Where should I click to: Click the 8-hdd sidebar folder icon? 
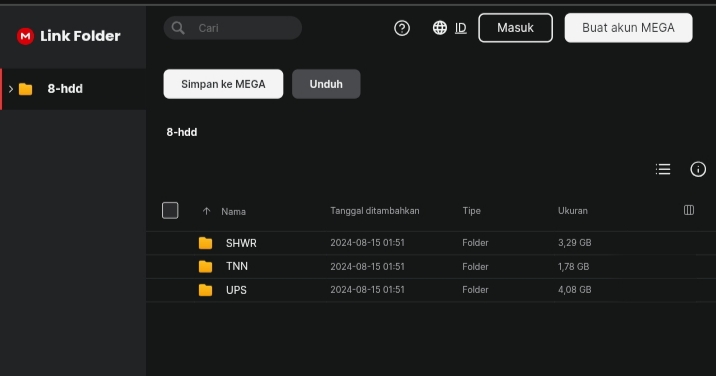click(26, 89)
